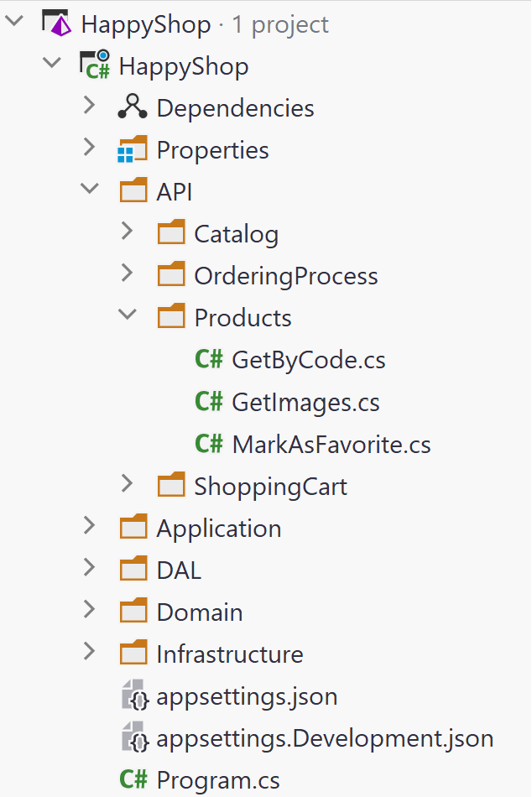Viewport: 532px width, 797px height.
Task: Select the HappyShop project label
Action: click(x=184, y=67)
